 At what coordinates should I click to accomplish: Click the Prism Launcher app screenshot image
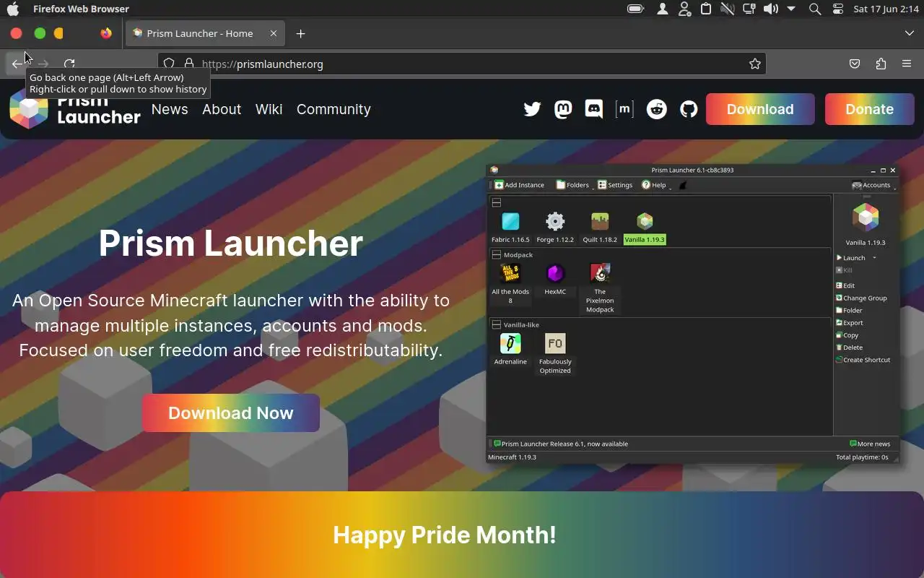click(693, 314)
